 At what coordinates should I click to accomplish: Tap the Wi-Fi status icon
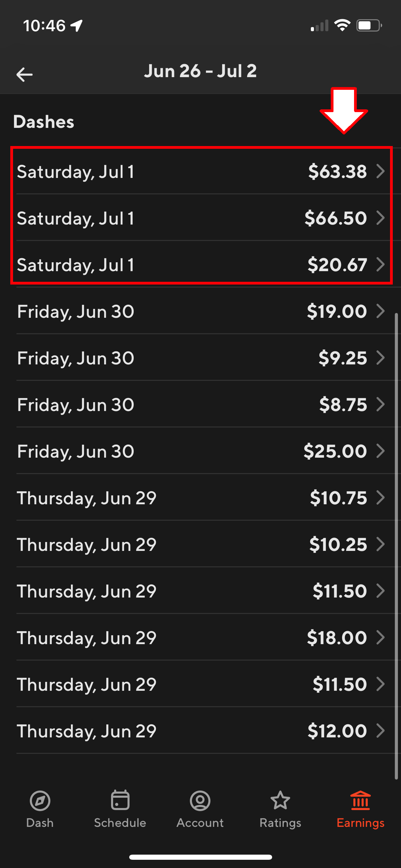pos(342,25)
